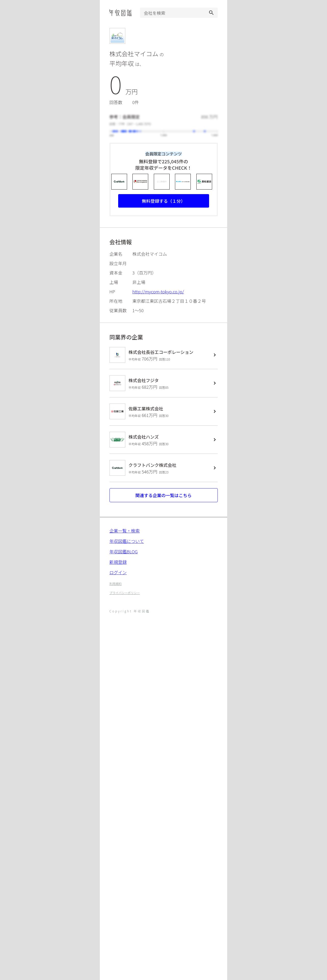The height and width of the screenshot is (980, 327).
Task: Open the 企業一覧・検索 footer link
Action: pos(125,530)
